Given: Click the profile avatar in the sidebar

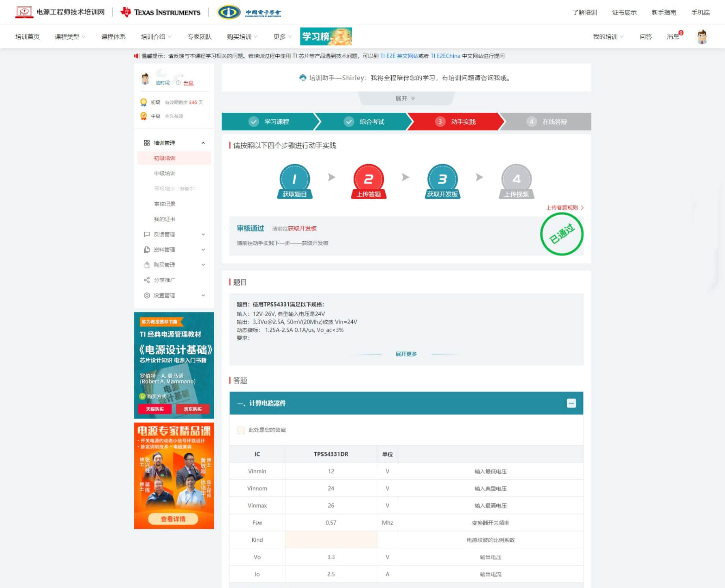Looking at the screenshot, I should tap(145, 79).
